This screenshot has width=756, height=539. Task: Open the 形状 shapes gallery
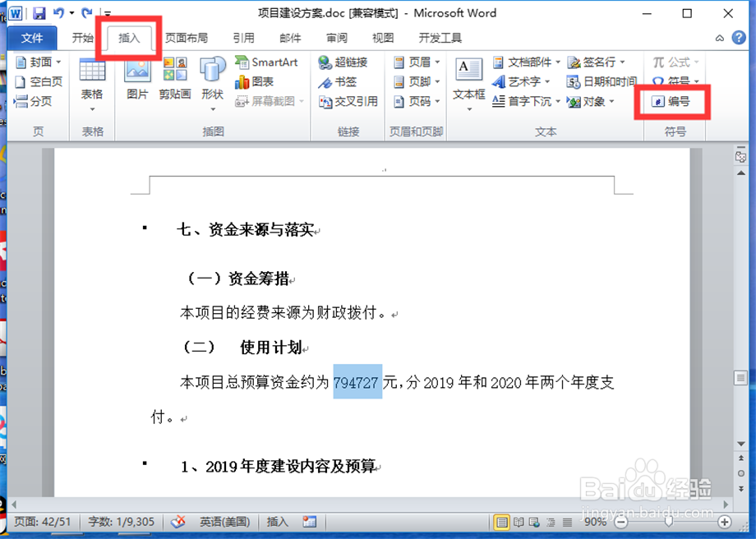[x=212, y=82]
